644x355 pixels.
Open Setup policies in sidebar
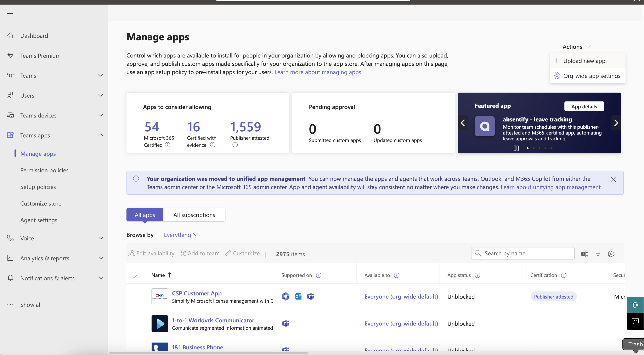(x=38, y=187)
